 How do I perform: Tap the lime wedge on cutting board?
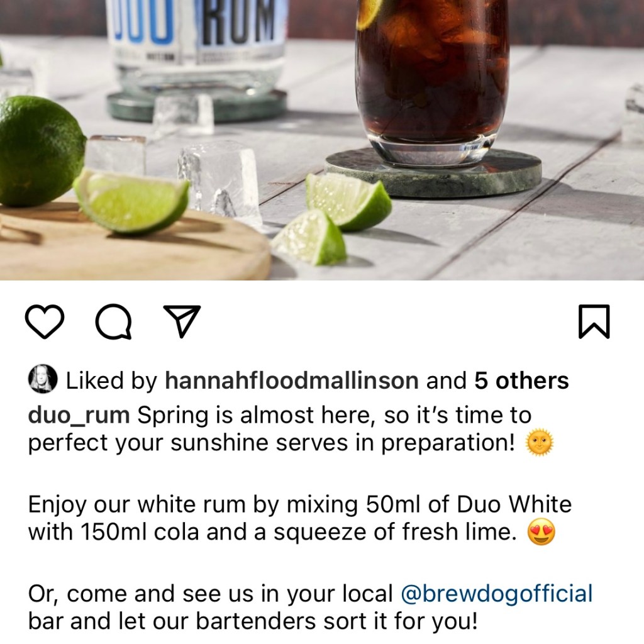point(131,201)
